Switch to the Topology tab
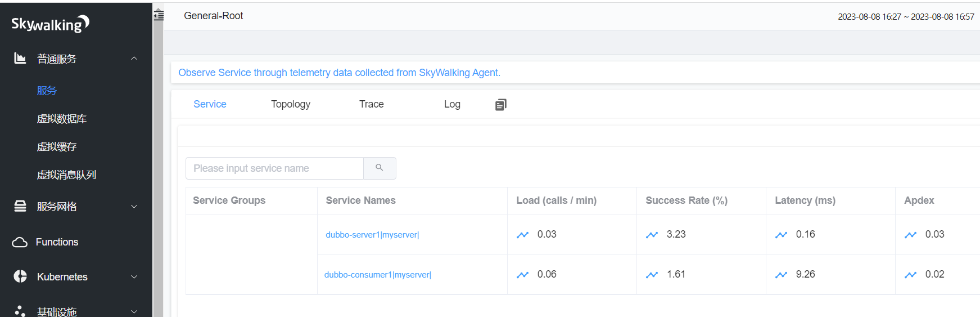 (x=290, y=104)
